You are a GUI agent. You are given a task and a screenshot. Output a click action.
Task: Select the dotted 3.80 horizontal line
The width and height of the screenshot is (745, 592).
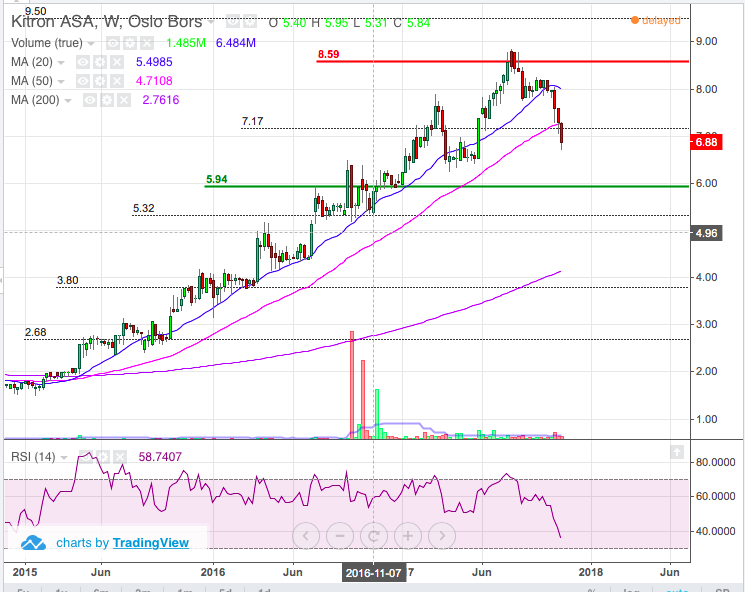coord(372,287)
